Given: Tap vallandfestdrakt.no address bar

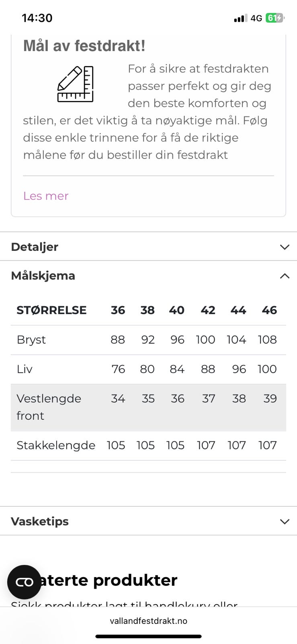Looking at the screenshot, I should coord(148,621).
